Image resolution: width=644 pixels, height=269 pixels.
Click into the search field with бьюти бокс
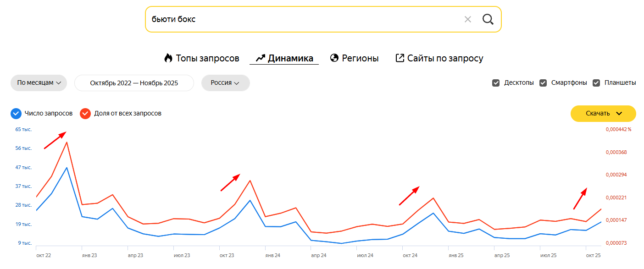(298, 19)
